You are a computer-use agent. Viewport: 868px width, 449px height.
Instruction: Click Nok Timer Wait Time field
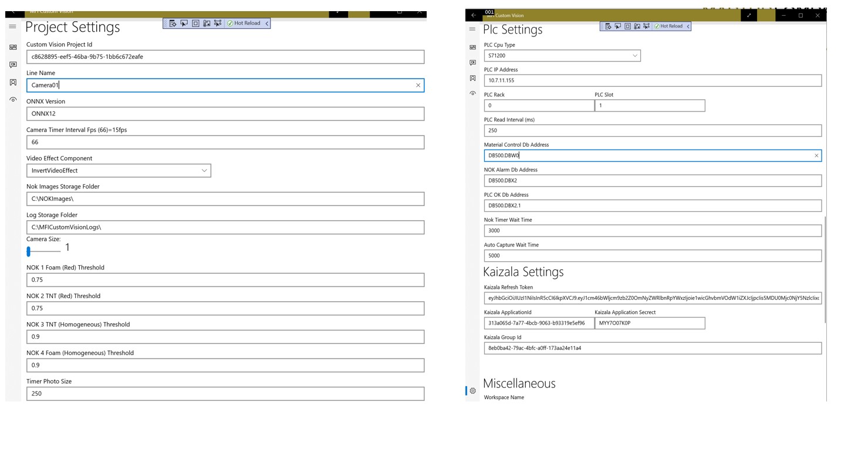tap(653, 231)
